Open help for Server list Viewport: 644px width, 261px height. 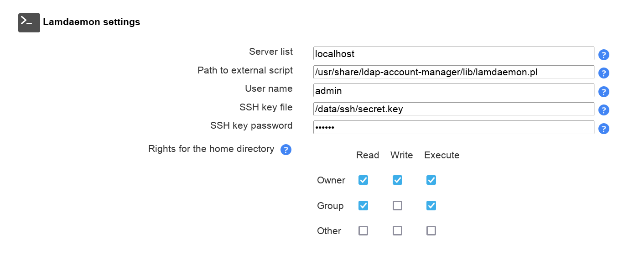[x=603, y=55]
